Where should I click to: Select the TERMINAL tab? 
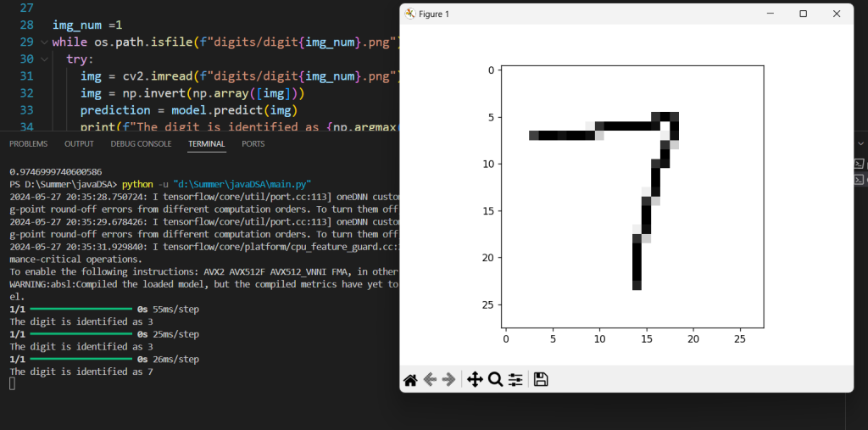tap(207, 143)
